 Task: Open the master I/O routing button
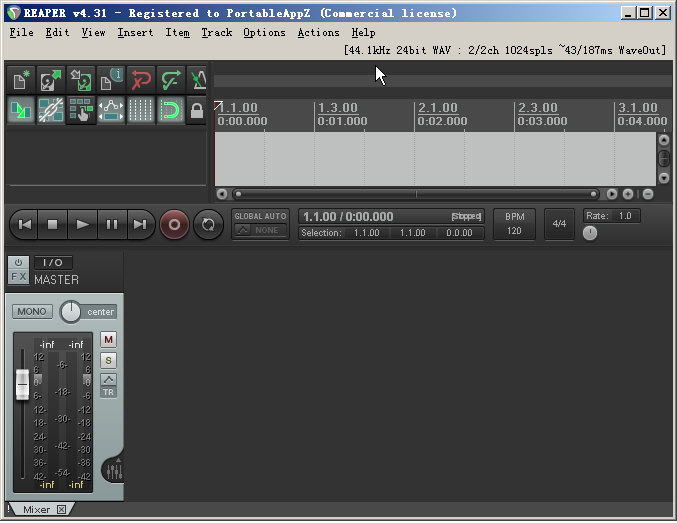coord(53,263)
